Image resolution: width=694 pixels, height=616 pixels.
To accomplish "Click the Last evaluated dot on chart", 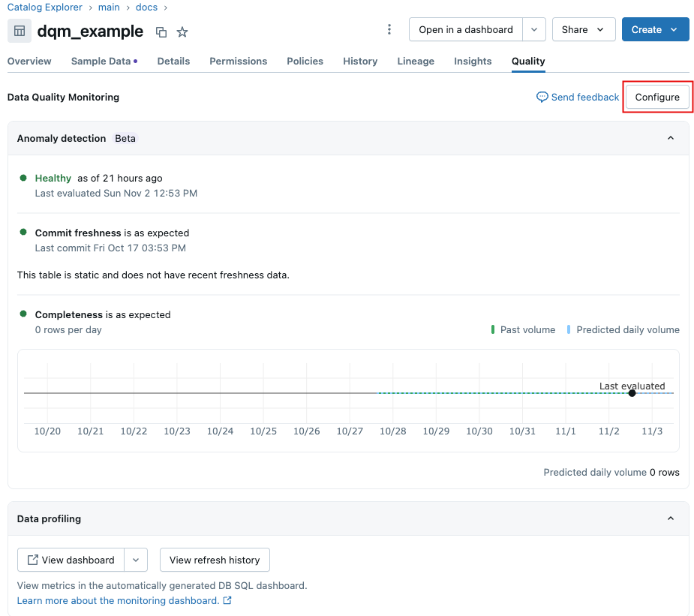I will 632,393.
